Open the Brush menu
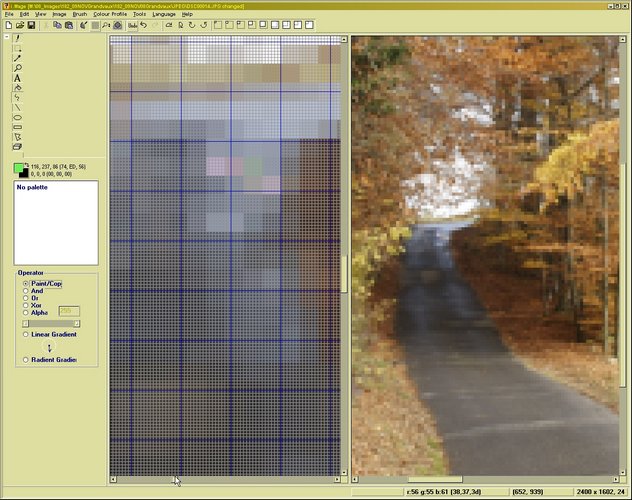632x500 pixels. click(x=79, y=14)
